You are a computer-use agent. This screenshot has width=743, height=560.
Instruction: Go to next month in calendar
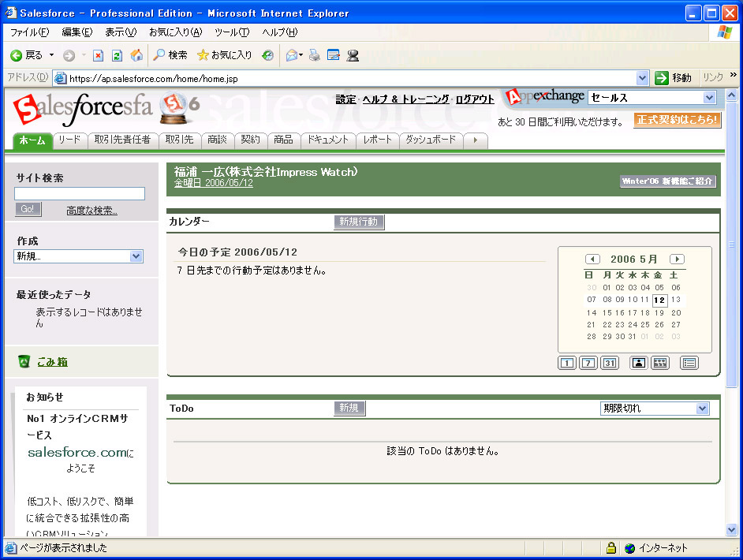click(x=677, y=259)
